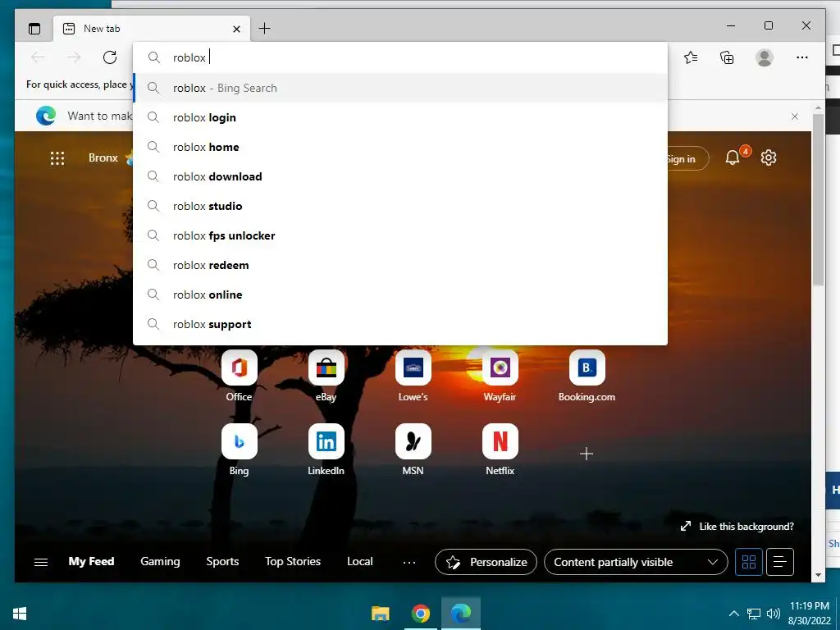This screenshot has height=630, width=840.
Task: Select the My Feed tab
Action: 91,561
